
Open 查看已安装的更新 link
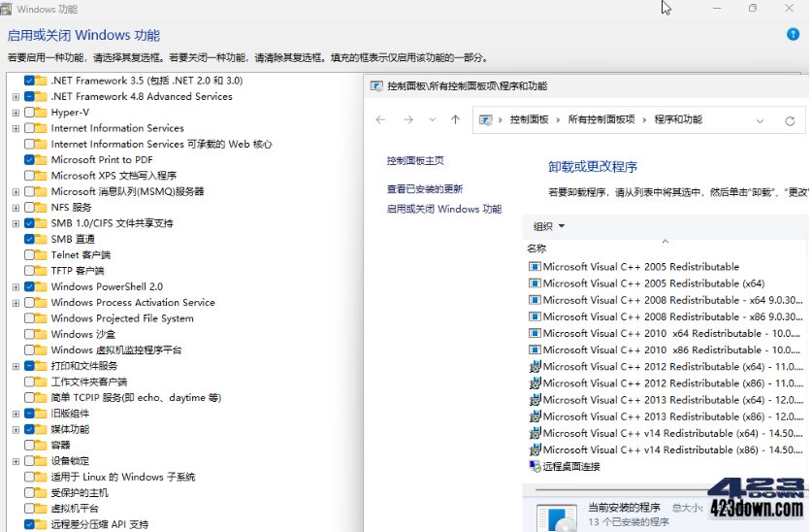coord(425,189)
